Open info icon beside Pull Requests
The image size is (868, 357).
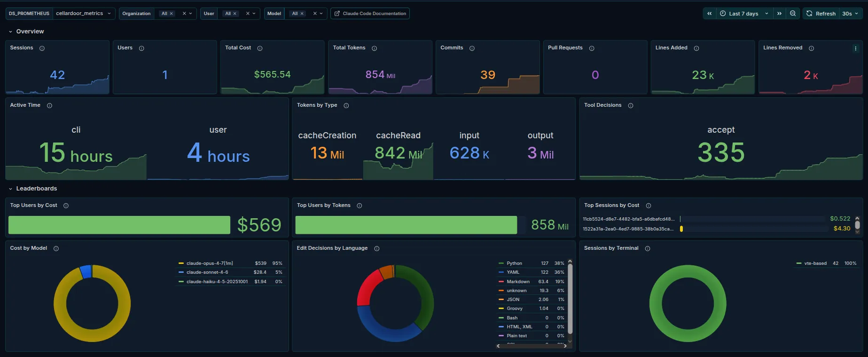point(592,48)
